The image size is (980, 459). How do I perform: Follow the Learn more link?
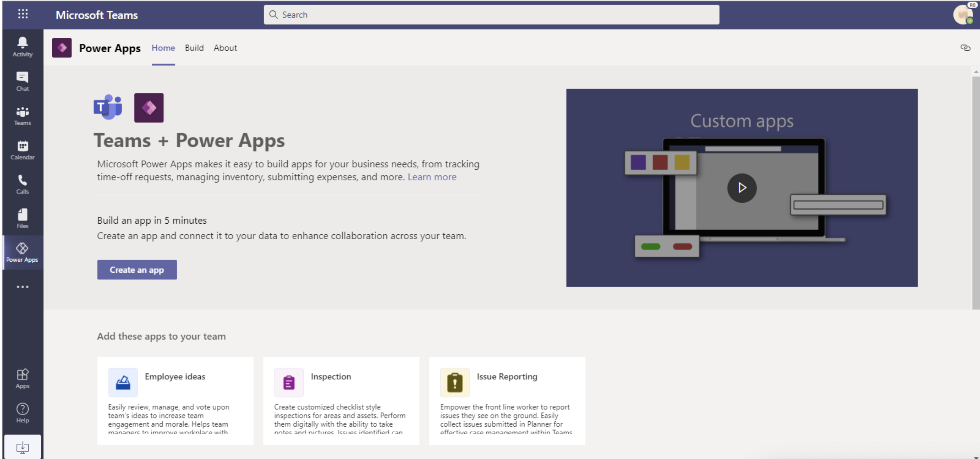pos(432,177)
